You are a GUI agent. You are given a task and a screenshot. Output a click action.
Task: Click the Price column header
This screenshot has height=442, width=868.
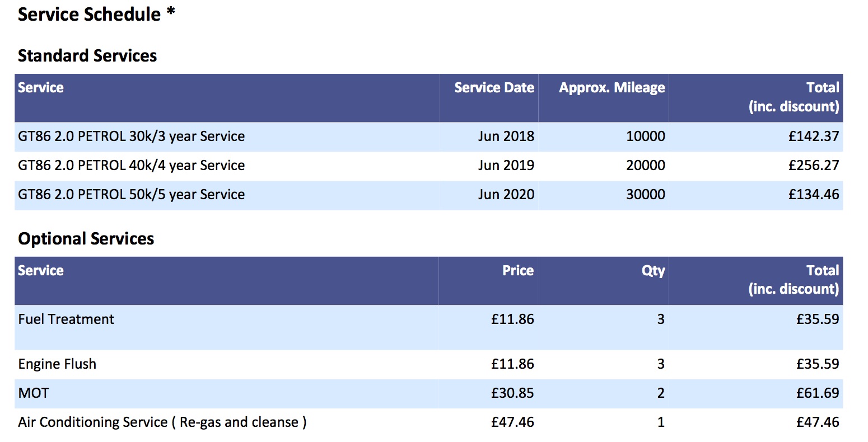[x=518, y=270]
